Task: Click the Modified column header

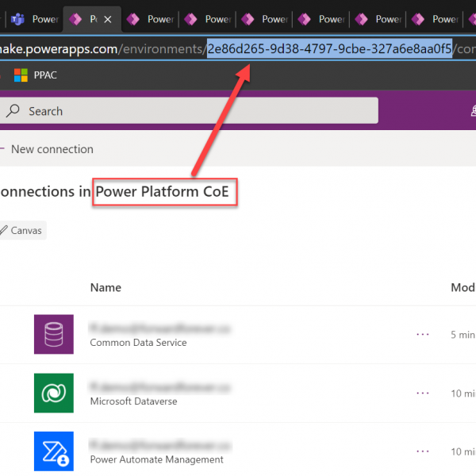Action: point(463,286)
